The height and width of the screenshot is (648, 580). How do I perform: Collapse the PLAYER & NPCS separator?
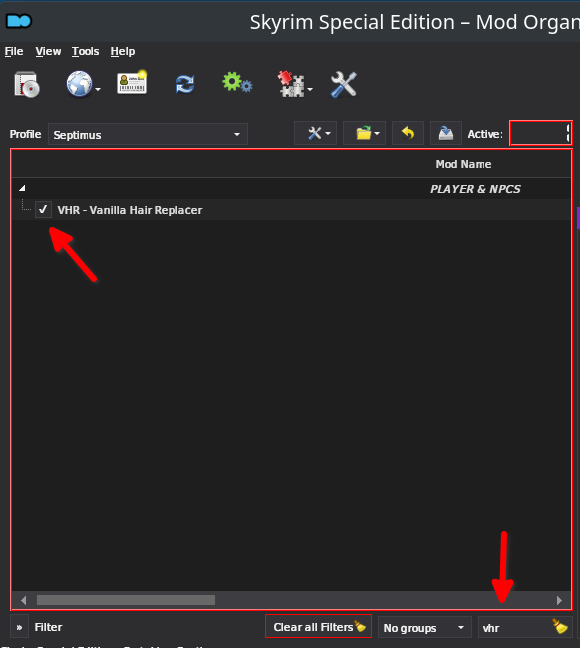tap(22, 188)
